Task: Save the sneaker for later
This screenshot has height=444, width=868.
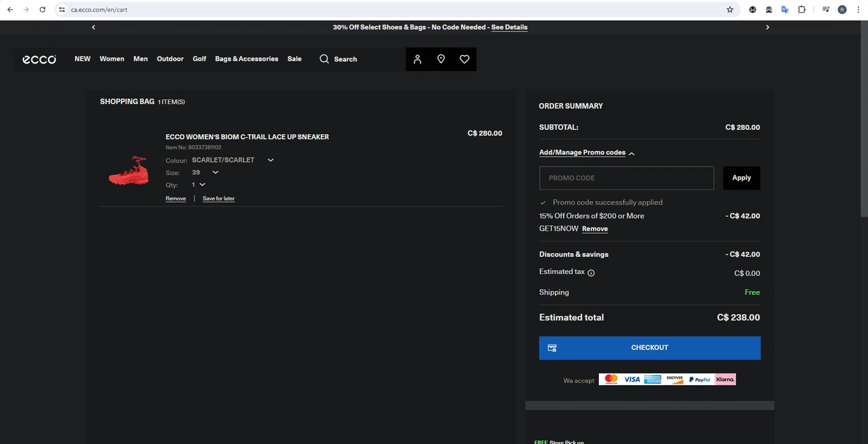Action: [219, 198]
